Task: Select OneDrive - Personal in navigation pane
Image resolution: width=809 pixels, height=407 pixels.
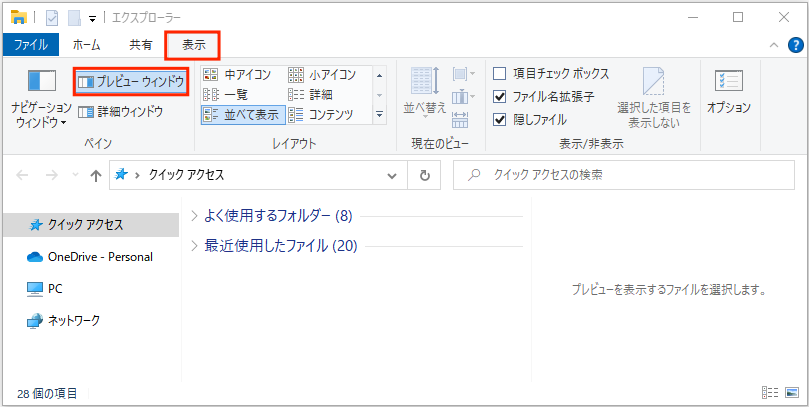Action: [x=99, y=257]
